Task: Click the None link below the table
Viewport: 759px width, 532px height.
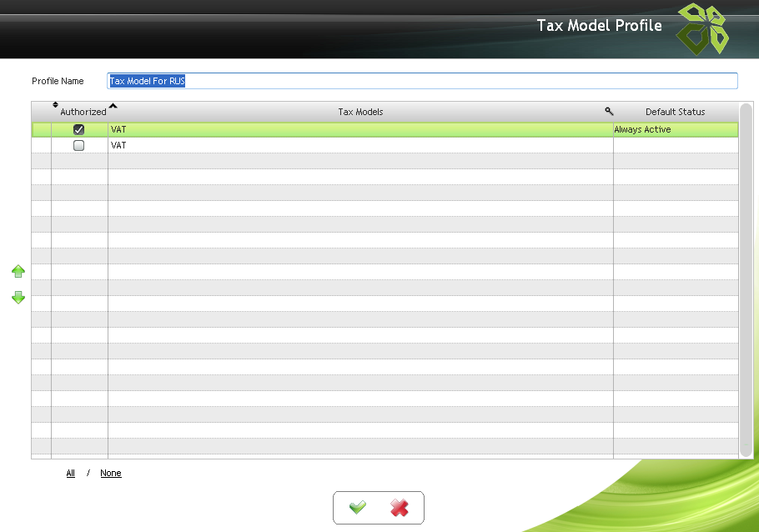Action: 111,474
